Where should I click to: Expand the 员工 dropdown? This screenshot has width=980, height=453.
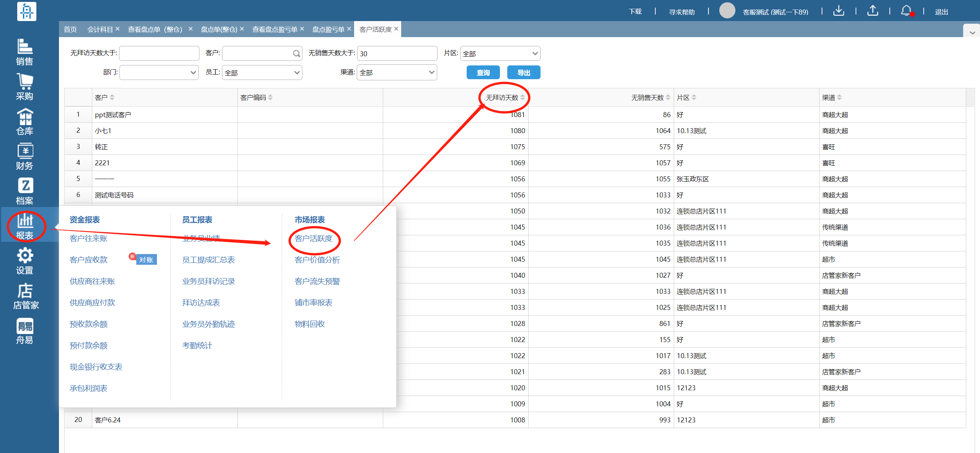click(262, 73)
